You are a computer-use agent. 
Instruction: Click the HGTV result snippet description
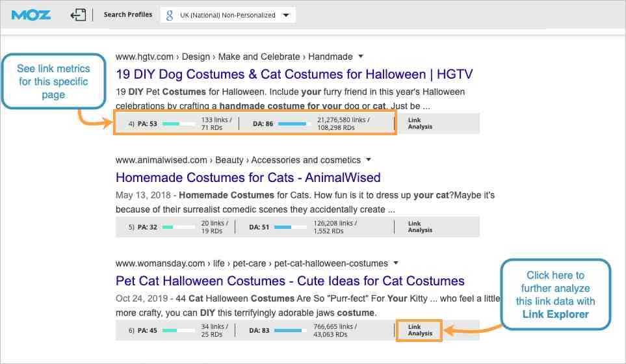point(290,99)
